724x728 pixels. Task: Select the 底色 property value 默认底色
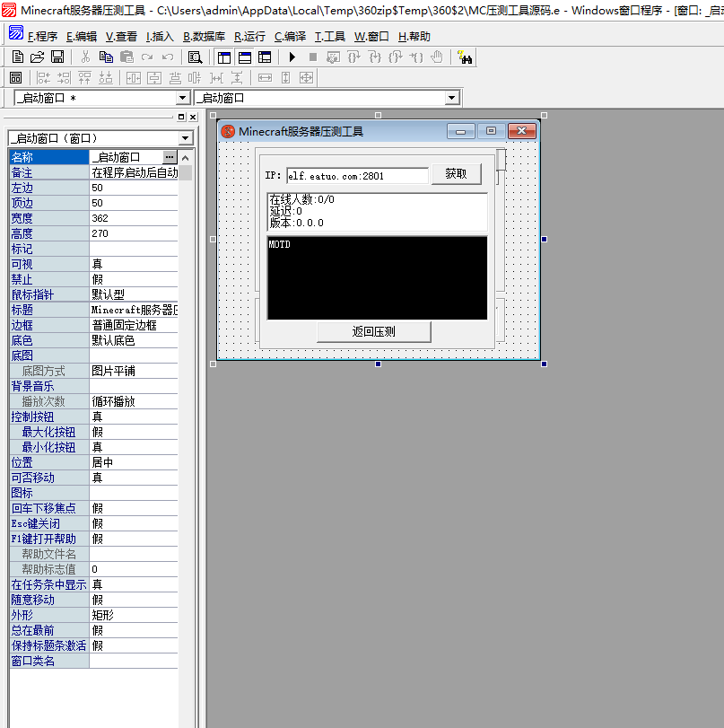click(x=134, y=340)
